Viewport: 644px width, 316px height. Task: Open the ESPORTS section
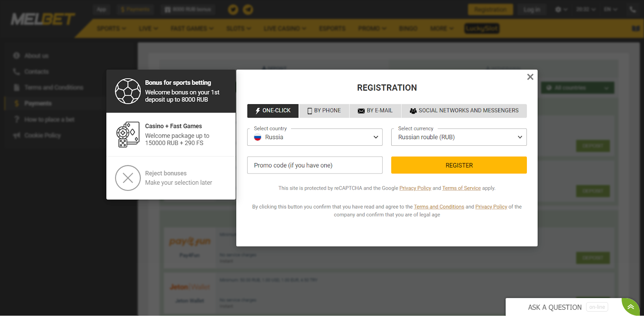click(332, 29)
